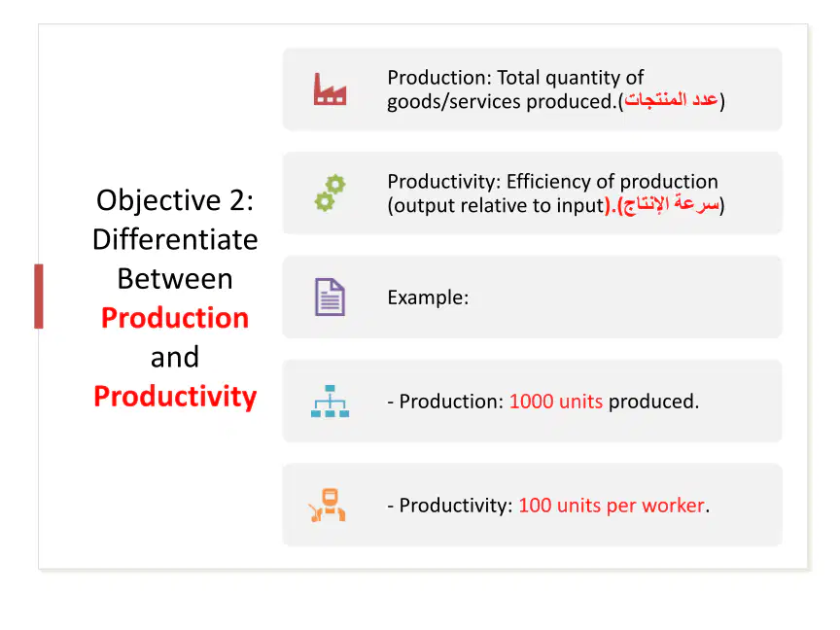This screenshot has height=630, width=840.
Task: Click the 100 units per worker row
Action: tap(532, 505)
